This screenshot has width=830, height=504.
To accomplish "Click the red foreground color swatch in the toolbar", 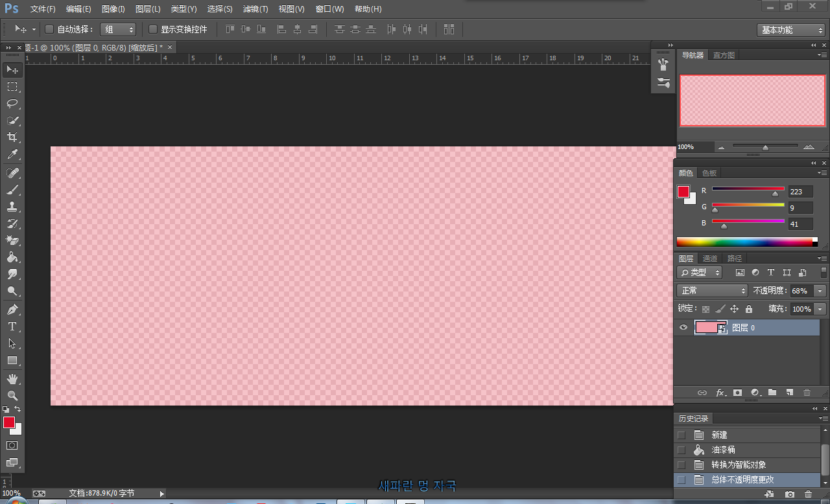I will click(x=8, y=422).
